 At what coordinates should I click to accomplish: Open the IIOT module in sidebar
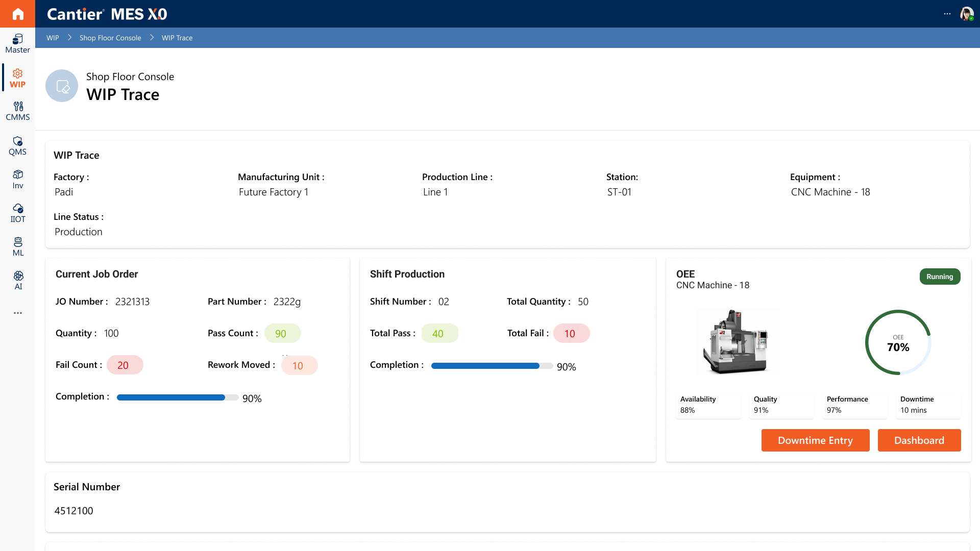pyautogui.click(x=18, y=213)
